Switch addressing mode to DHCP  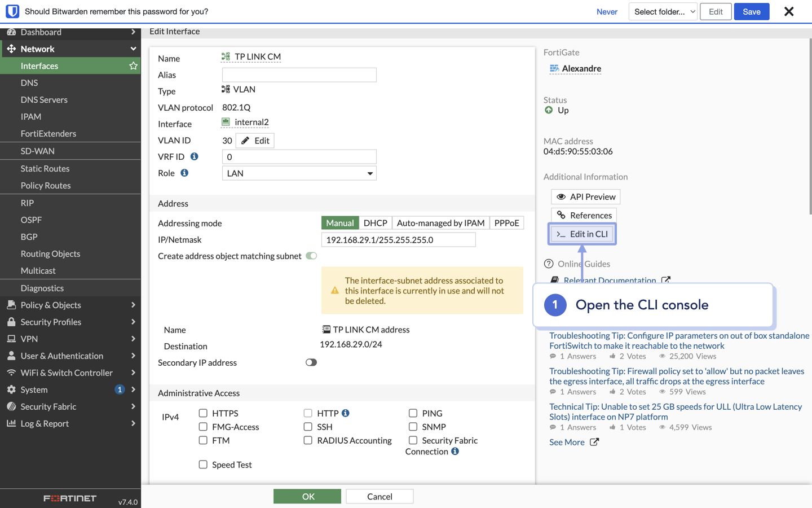376,222
